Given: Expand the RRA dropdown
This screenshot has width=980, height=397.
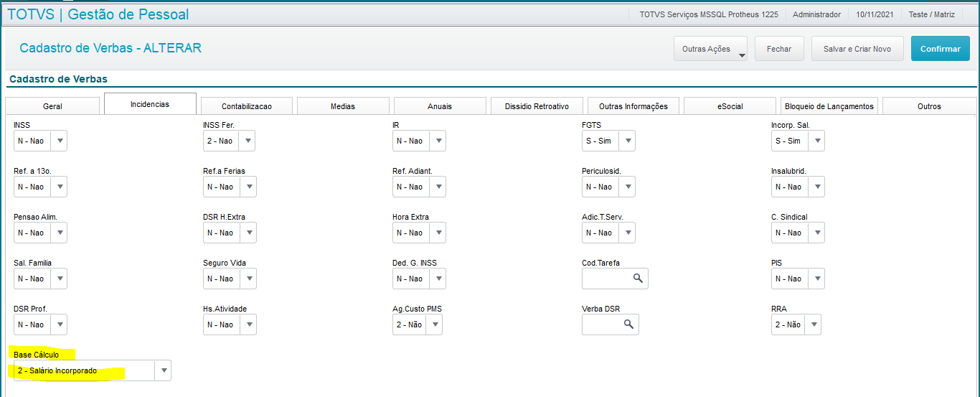Looking at the screenshot, I should (x=813, y=324).
